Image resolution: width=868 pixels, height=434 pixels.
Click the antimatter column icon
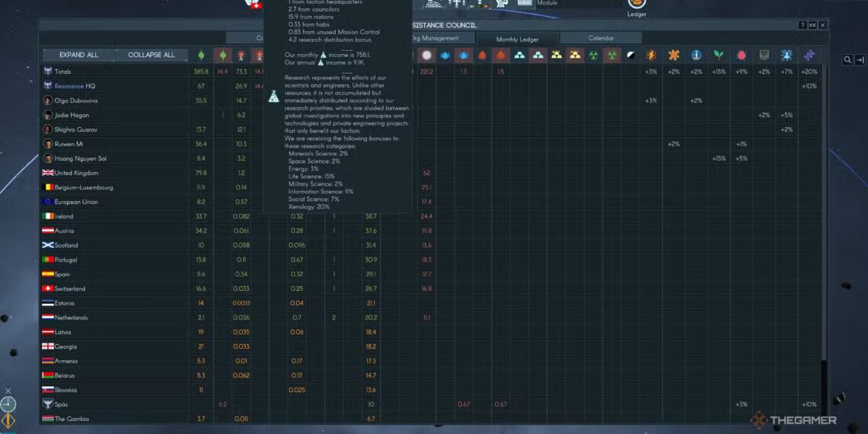(630, 55)
